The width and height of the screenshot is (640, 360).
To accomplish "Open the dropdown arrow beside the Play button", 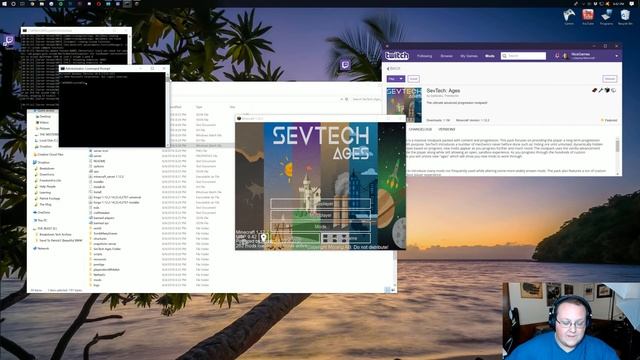I will (401, 79).
